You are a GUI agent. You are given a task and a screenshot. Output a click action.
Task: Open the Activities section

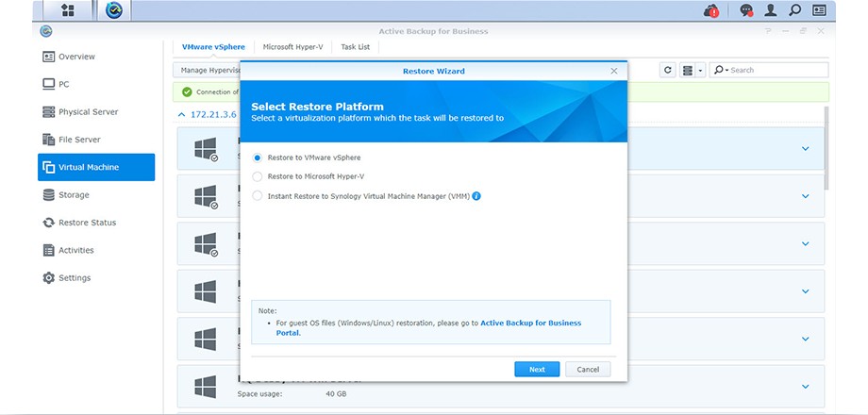tap(96, 250)
